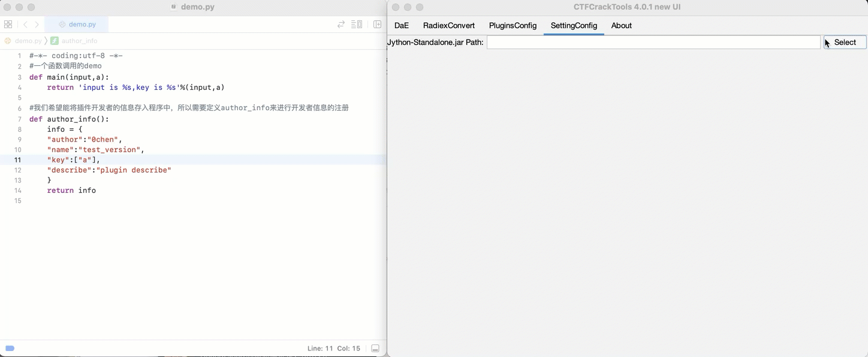Add editor split with the plus-panel icon
Image resolution: width=868 pixels, height=357 pixels.
(378, 25)
